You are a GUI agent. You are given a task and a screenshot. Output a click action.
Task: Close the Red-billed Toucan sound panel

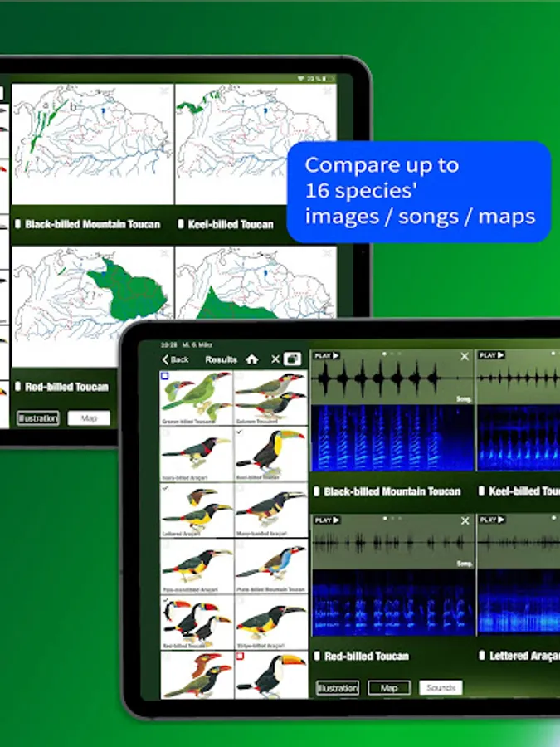pos(465,520)
